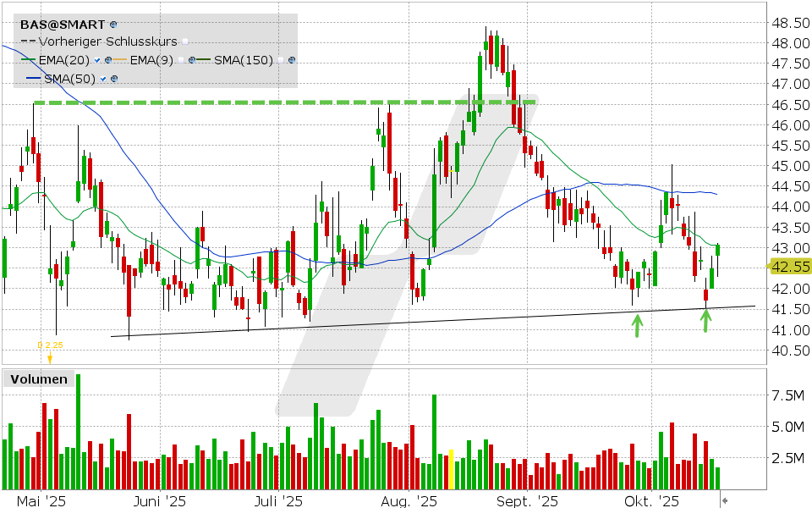Open the SMA(150) settings icon
This screenshot has width=812, height=508.
pyautogui.click(x=292, y=60)
